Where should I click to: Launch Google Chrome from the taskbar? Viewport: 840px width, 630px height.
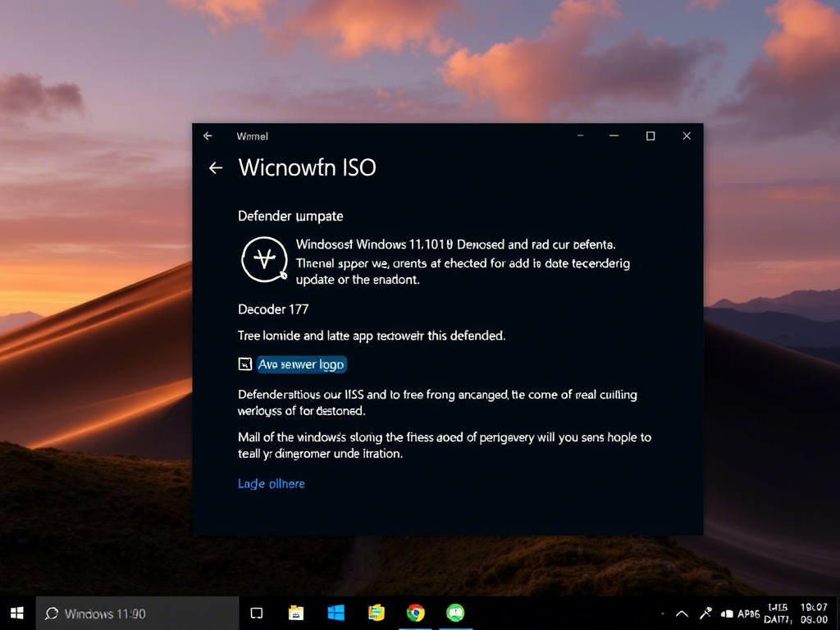[x=415, y=613]
